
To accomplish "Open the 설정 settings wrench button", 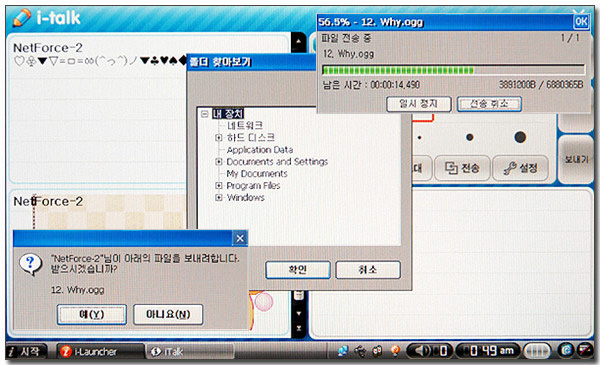I will pyautogui.click(x=520, y=168).
